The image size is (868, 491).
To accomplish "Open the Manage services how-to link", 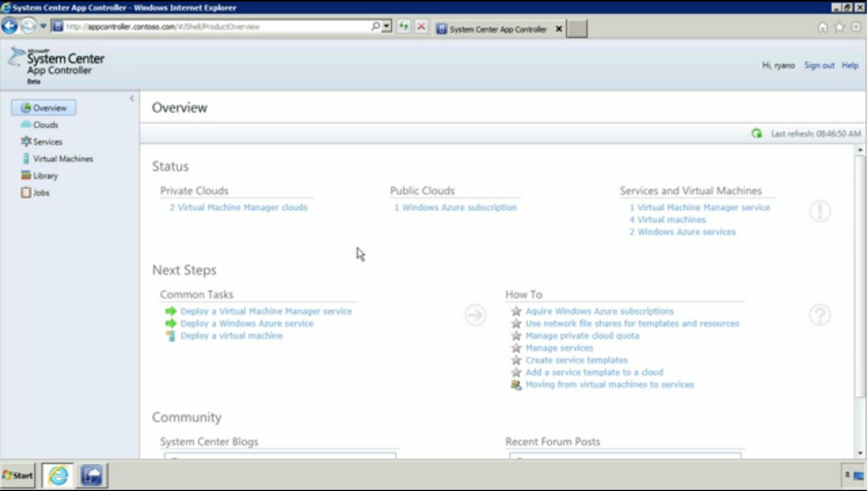I will (559, 348).
